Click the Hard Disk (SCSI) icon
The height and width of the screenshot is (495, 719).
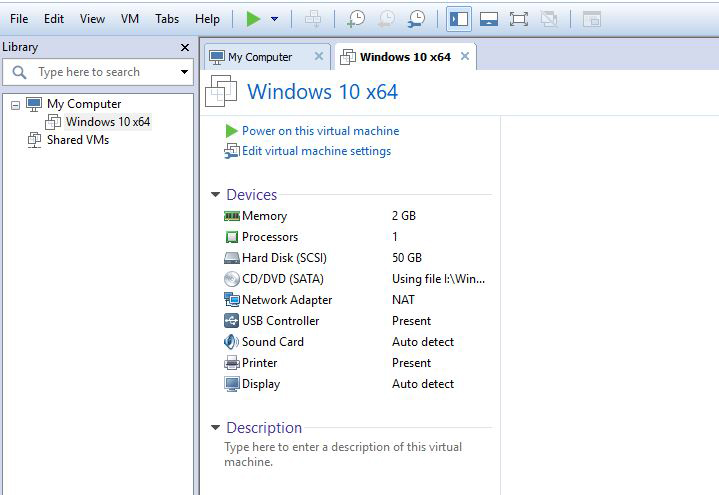pos(232,258)
